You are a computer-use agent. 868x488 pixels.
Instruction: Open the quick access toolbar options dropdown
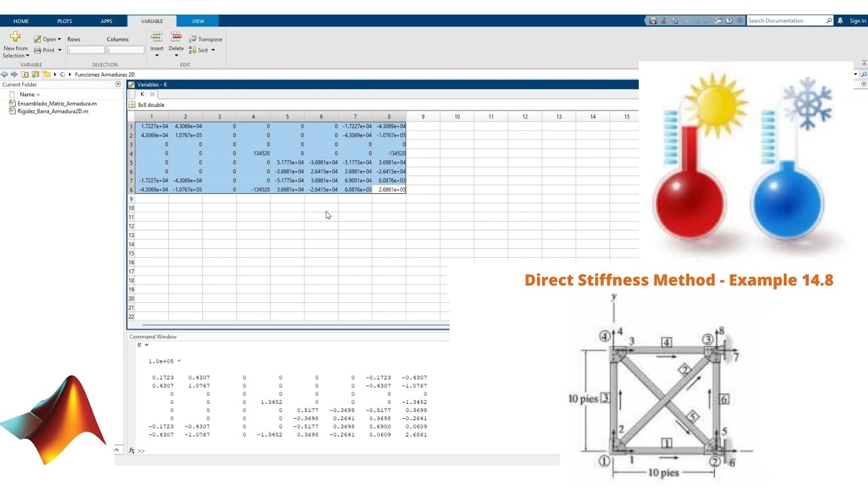740,21
